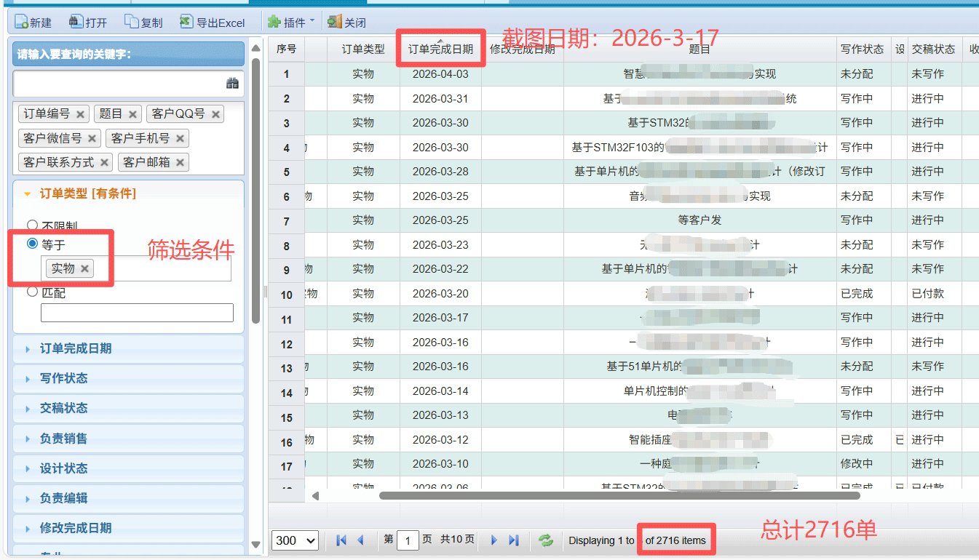Image resolution: width=979 pixels, height=560 pixels.
Task: Expand the 写作状态 filter section
Action: click(x=64, y=378)
